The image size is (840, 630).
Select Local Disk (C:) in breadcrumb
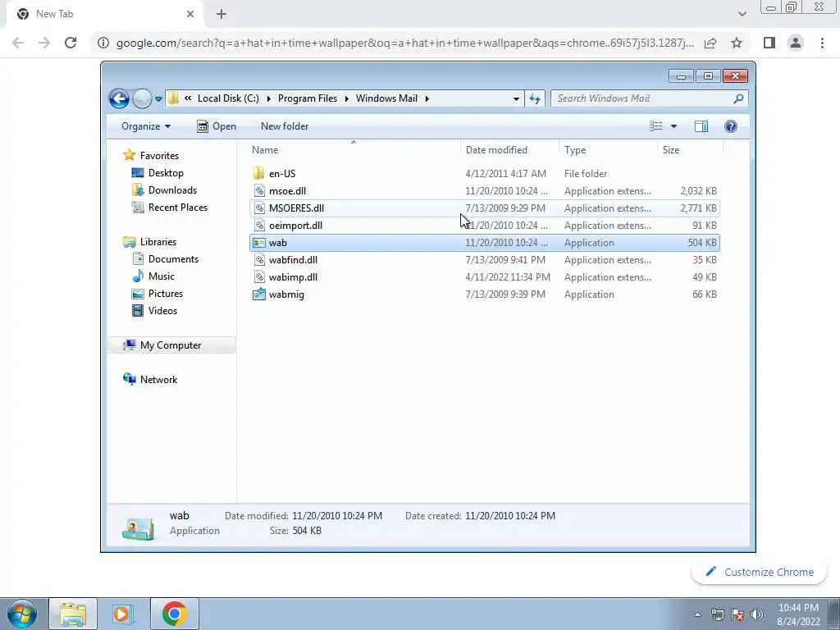tap(228, 98)
